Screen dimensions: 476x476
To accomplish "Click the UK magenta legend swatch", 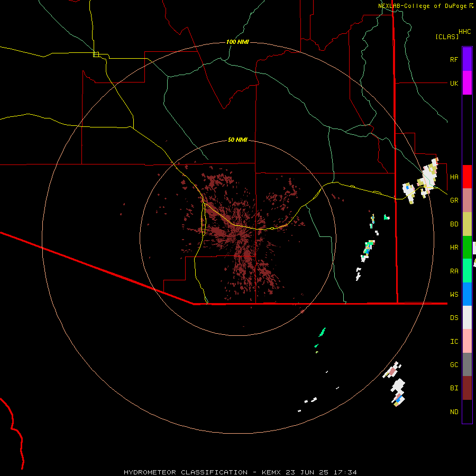I will coord(467,83).
